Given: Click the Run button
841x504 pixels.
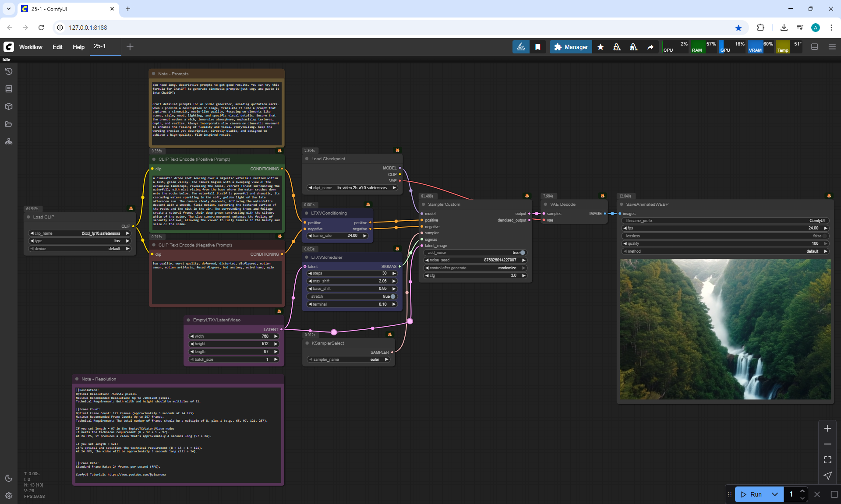Looking at the screenshot, I should coord(752,494).
